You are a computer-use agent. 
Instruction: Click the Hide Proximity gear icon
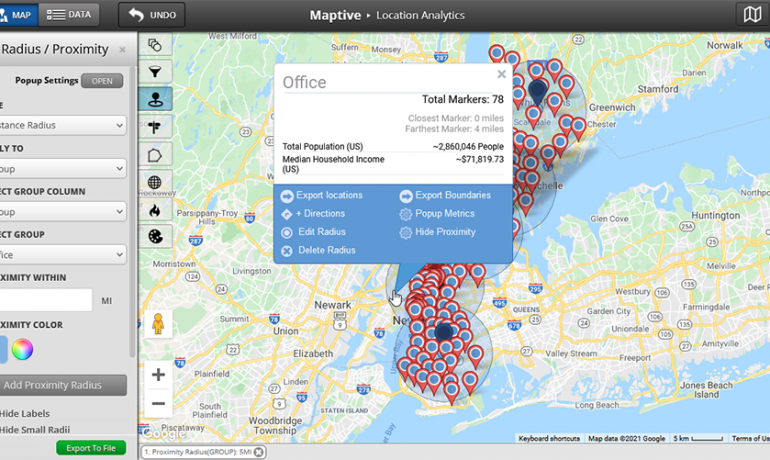[x=406, y=233]
